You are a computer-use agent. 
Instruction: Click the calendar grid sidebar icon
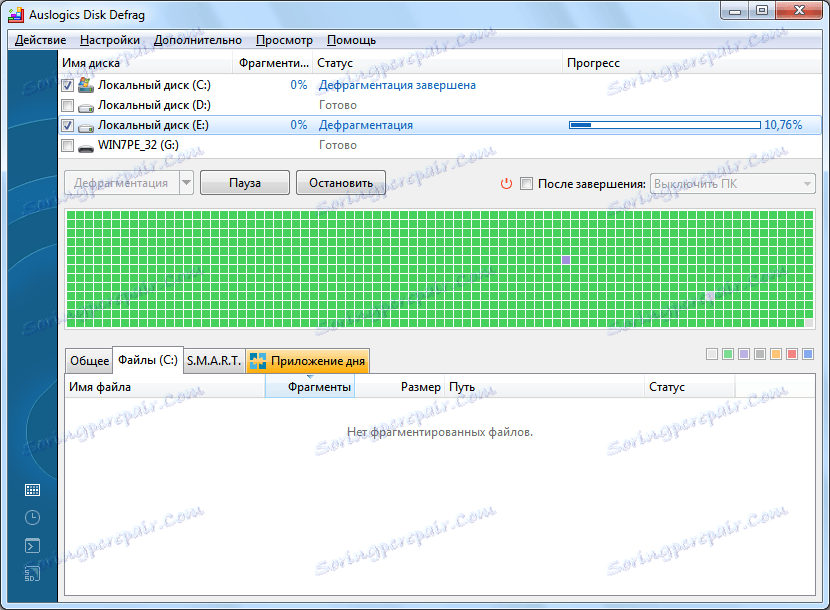[x=32, y=490]
